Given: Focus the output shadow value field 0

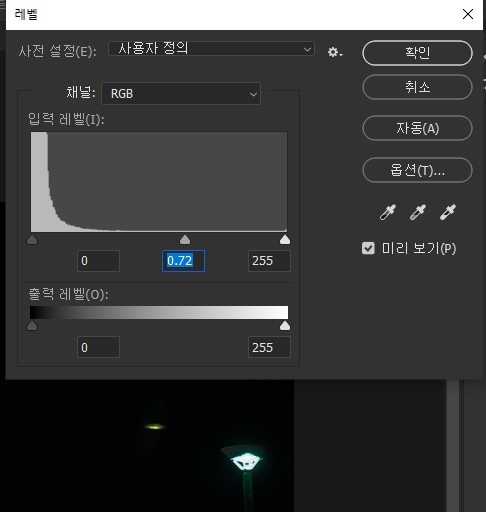Looking at the screenshot, I should click(x=98, y=347).
